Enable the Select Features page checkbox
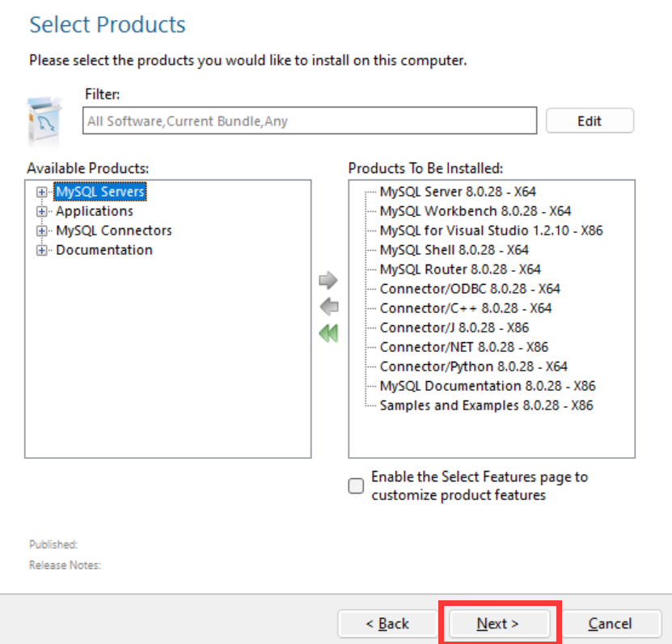This screenshot has height=644, width=672. (356, 485)
